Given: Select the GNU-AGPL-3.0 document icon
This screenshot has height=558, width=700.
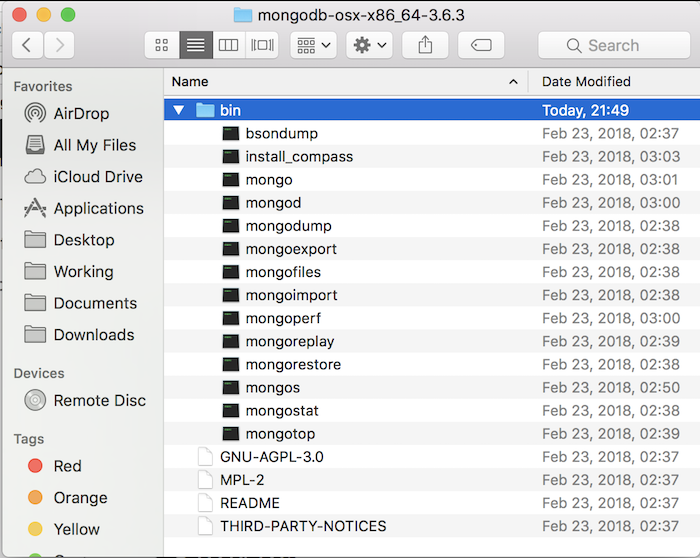Looking at the screenshot, I should pos(205,457).
